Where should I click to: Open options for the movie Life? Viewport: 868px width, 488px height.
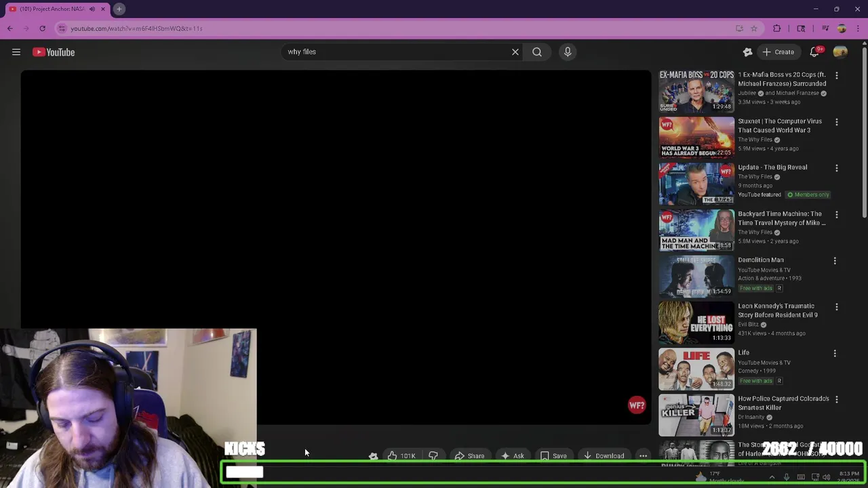(836, 353)
